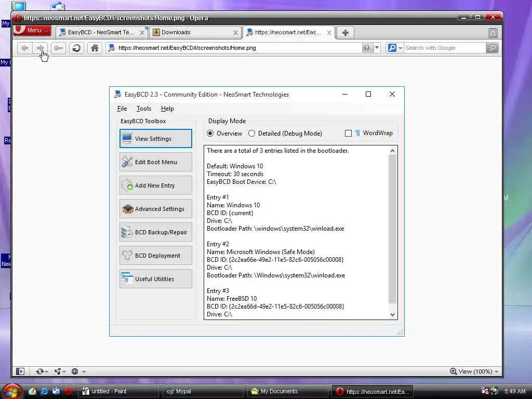The image size is (532, 399).
Task: Go forward with the forward arrow
Action: tap(40, 48)
